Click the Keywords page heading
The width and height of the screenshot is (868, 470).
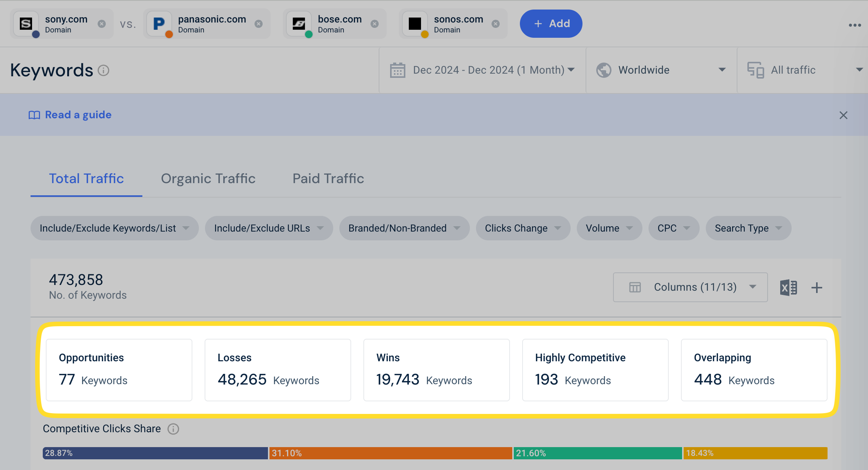pos(52,70)
